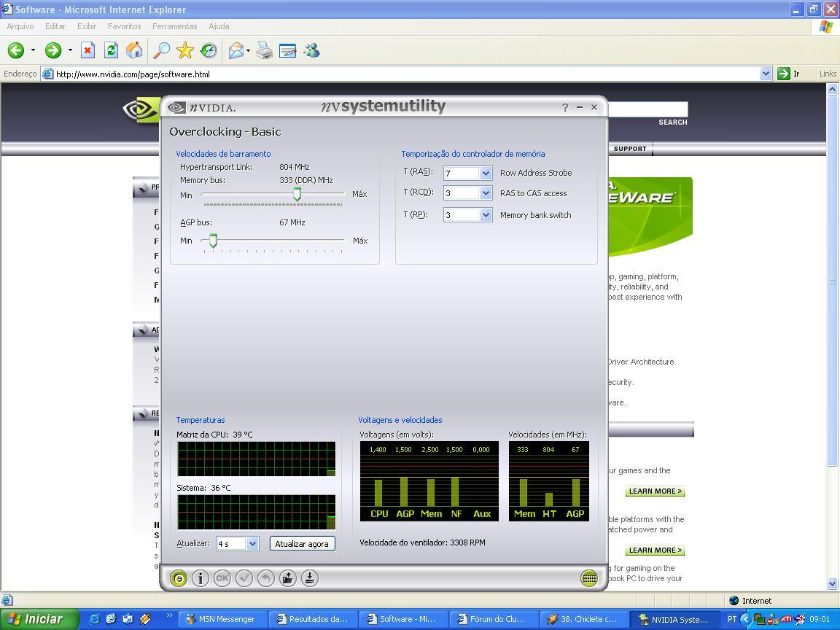840x630 pixels.
Task: Click the IE address bar URL field
Action: [401, 74]
